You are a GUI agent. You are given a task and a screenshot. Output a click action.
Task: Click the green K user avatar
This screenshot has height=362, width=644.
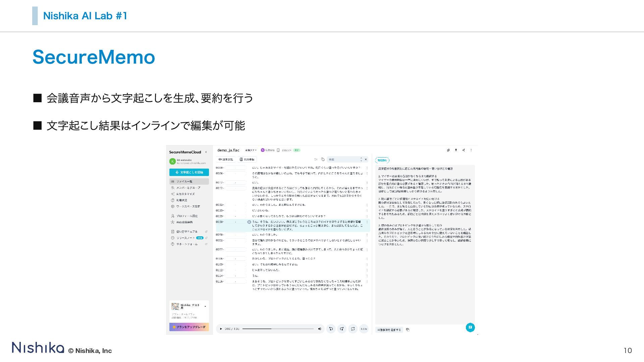click(x=172, y=162)
